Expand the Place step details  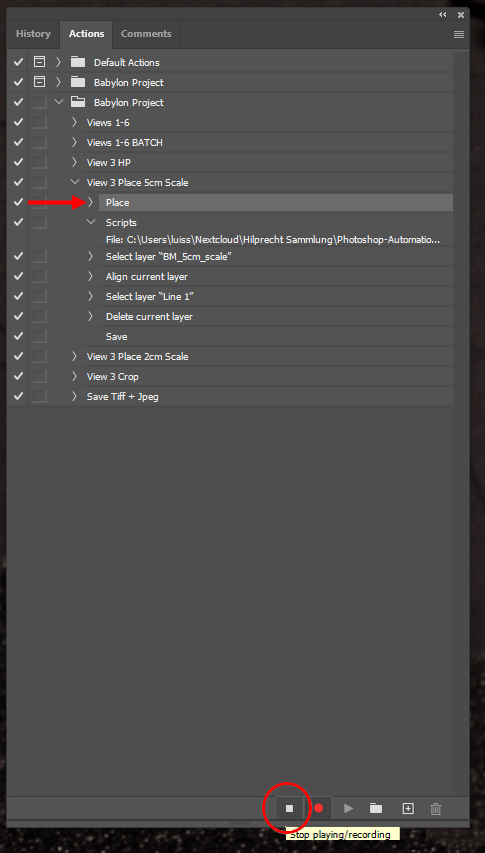pos(91,202)
